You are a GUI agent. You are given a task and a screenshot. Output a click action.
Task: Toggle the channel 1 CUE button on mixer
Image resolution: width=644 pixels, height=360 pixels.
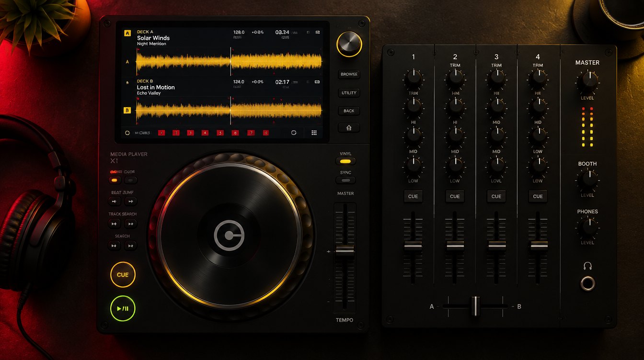pyautogui.click(x=413, y=196)
